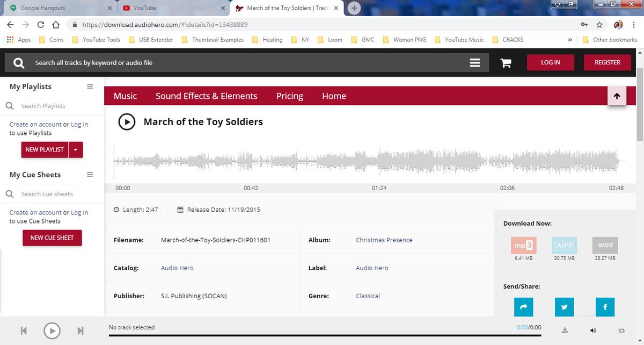The width and height of the screenshot is (644, 345).
Task: Open the CRACKS bookmark folder
Action: tap(508, 40)
